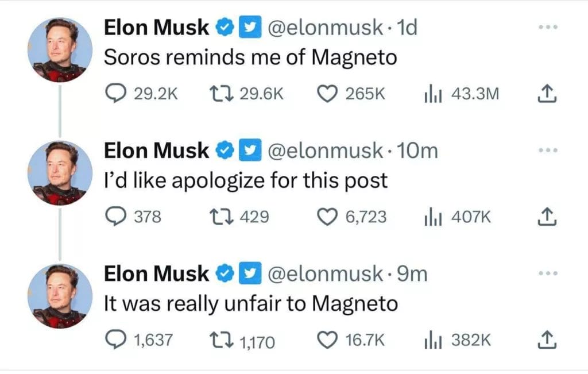Open more options for the 1d tweet

[x=548, y=28]
